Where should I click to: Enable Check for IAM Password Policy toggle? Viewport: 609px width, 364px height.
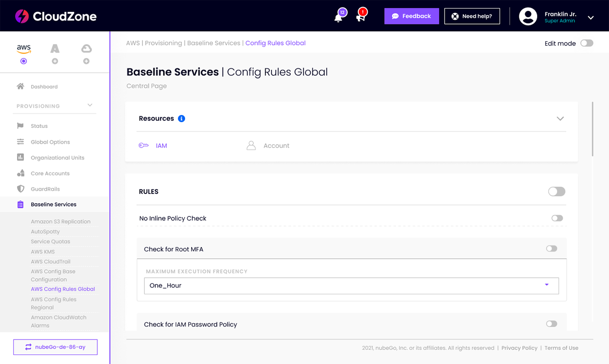551,324
